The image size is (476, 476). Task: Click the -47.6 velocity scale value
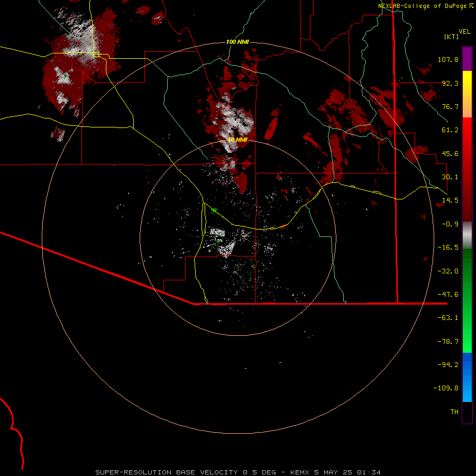pos(448,295)
